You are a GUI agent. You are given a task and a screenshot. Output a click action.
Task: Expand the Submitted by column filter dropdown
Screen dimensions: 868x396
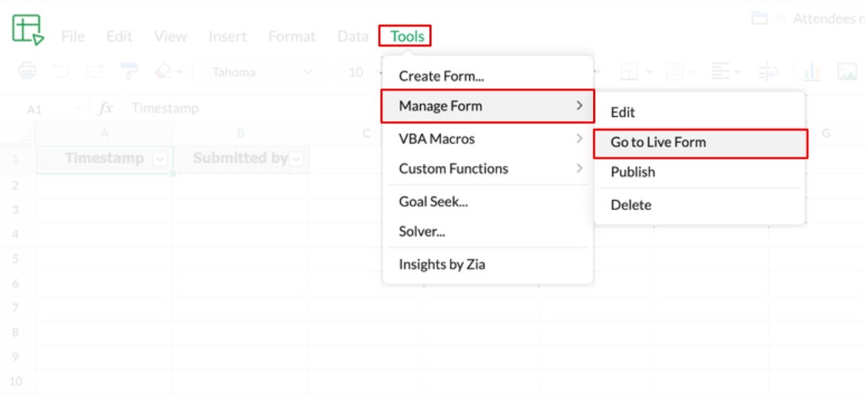pyautogui.click(x=296, y=159)
